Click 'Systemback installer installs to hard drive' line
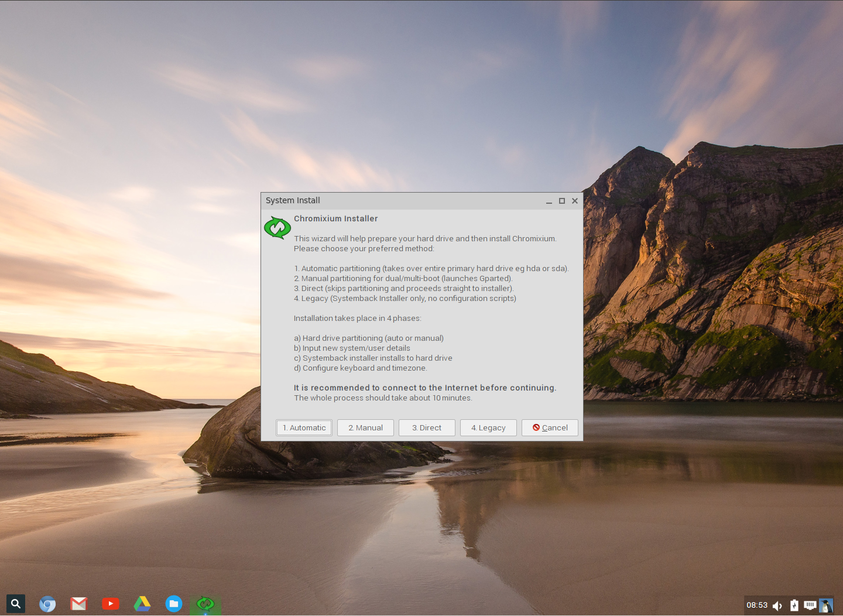 point(373,358)
